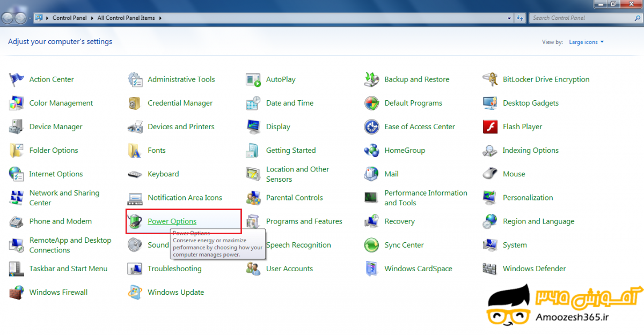Image resolution: width=644 pixels, height=335 pixels.
Task: Click the Power Options battery icon
Action: (135, 221)
